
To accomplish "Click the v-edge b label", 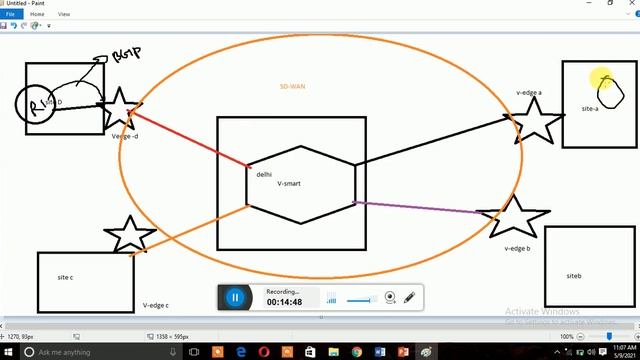I will click(x=517, y=248).
